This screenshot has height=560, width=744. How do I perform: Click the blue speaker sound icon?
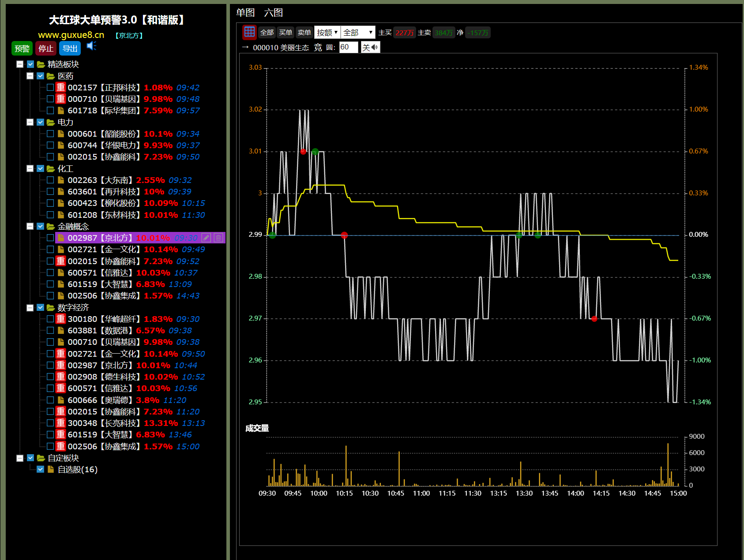(x=91, y=46)
